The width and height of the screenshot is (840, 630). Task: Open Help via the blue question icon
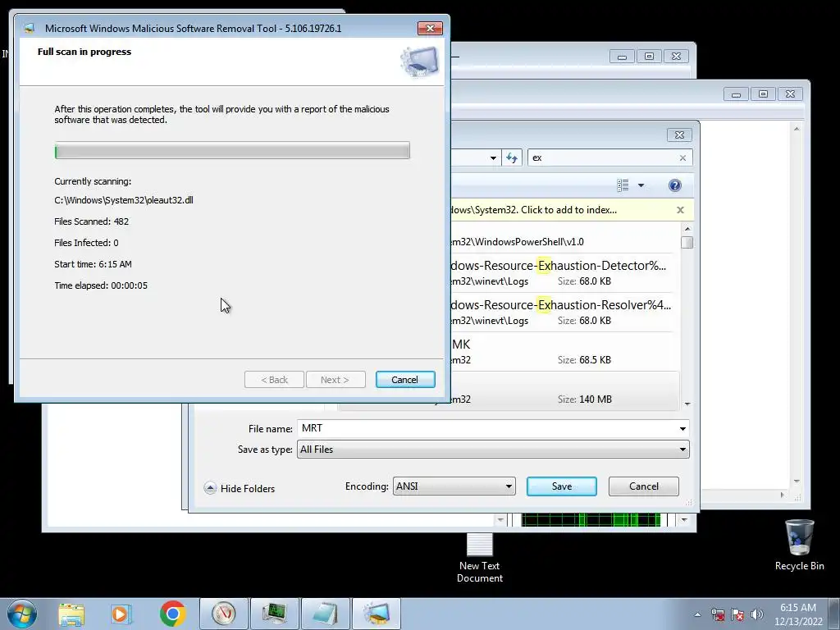tap(675, 185)
